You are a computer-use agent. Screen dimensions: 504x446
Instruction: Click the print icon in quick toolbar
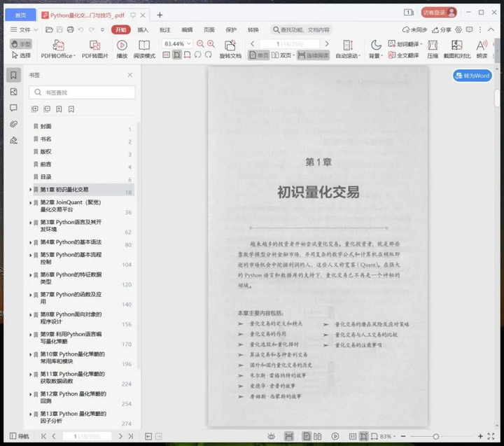(x=71, y=29)
